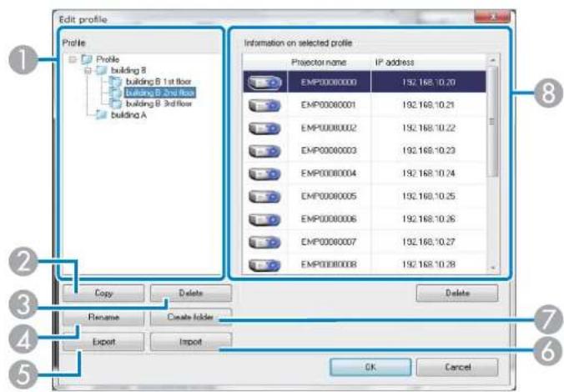The image size is (564, 392).
Task: Select the root Profile tree item
Action: pyautogui.click(x=108, y=59)
